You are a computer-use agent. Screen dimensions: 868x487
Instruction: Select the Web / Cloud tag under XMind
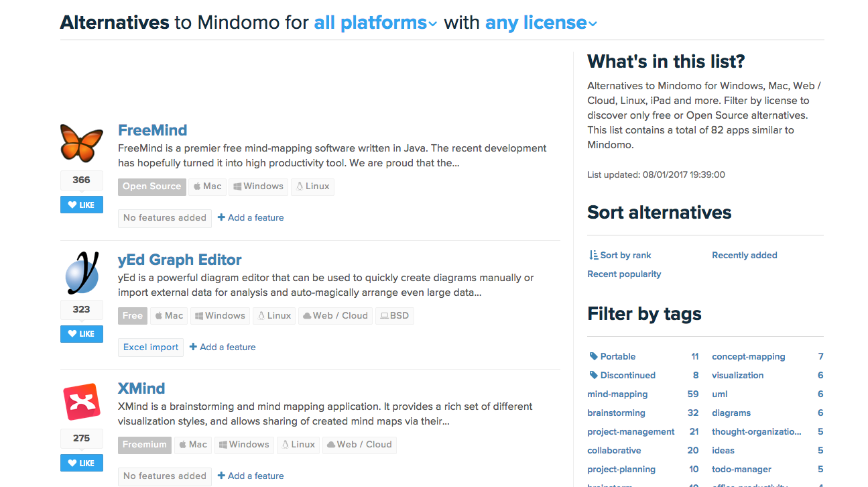tap(359, 445)
